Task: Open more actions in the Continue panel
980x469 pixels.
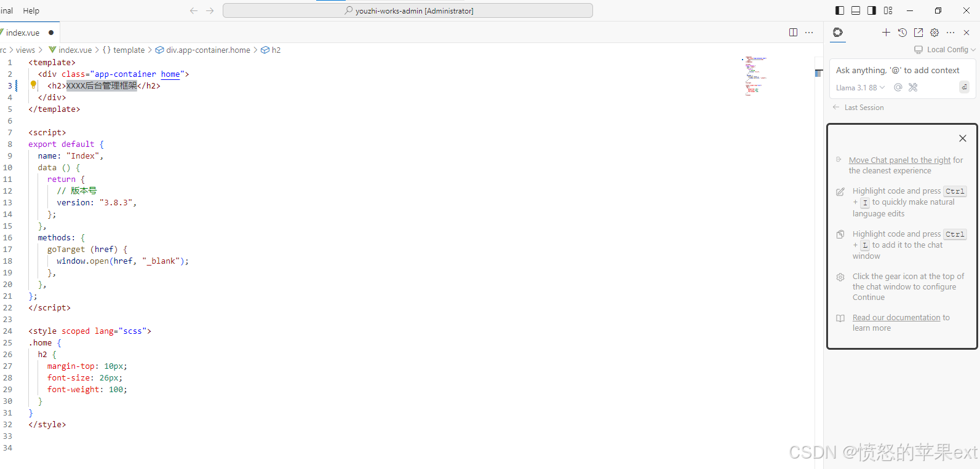Action: (950, 33)
